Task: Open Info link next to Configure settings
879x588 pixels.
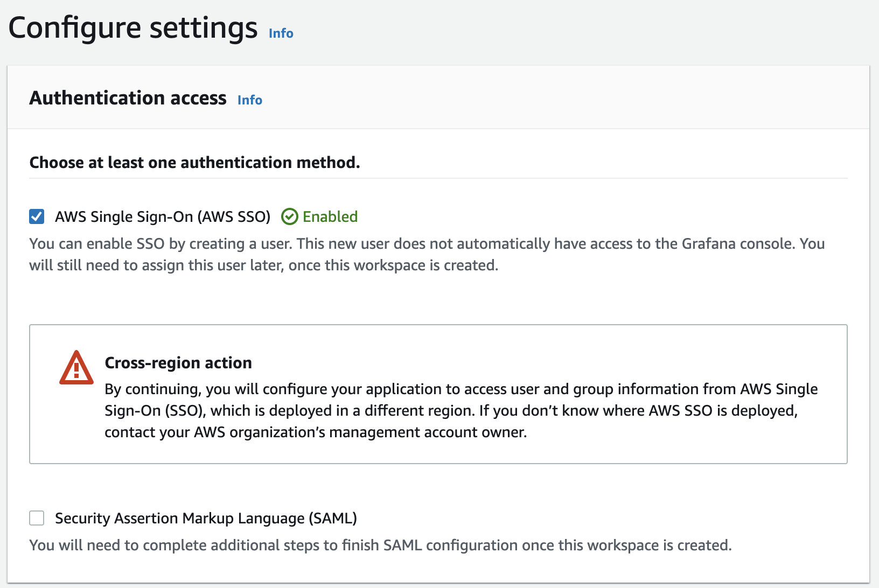Action: click(x=281, y=33)
